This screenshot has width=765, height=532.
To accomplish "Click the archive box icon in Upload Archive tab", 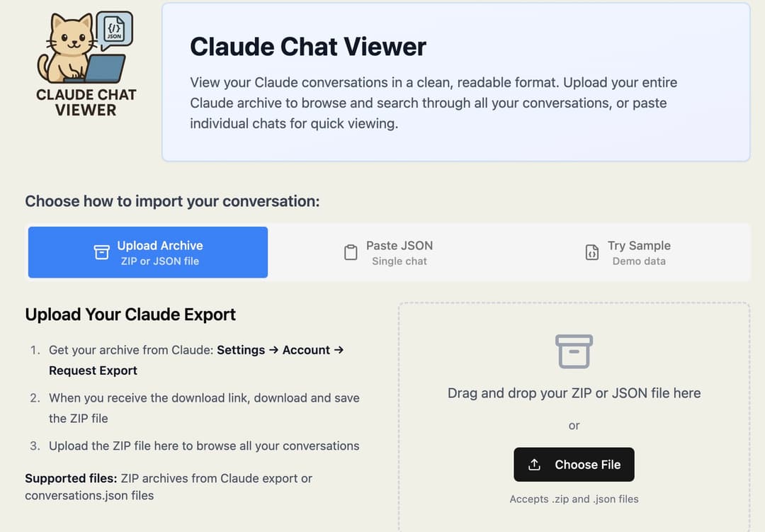I will coord(101,252).
